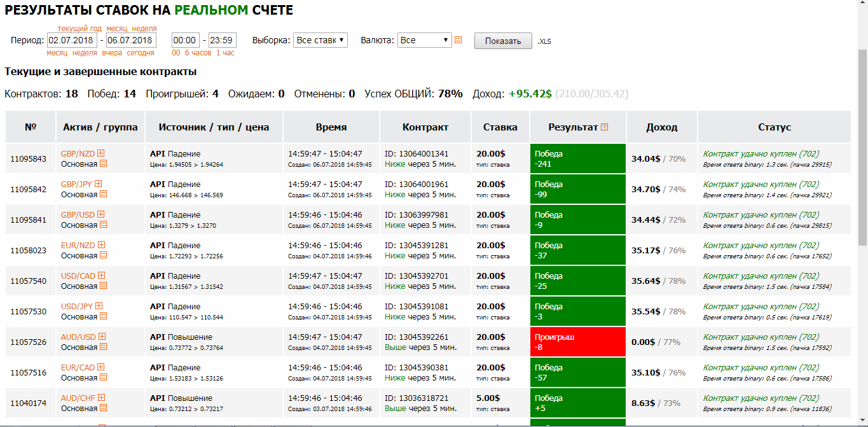
Task: Open the USD/CAD asset link
Action: 78,276
